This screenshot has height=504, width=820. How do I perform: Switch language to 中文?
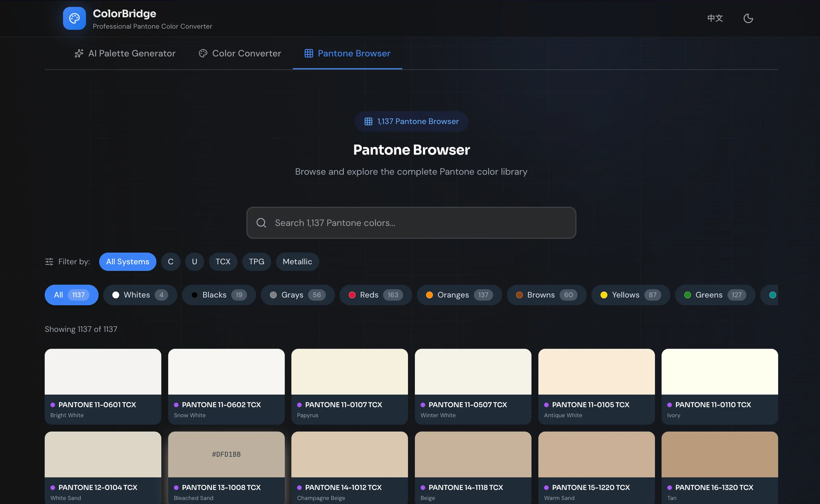715,18
